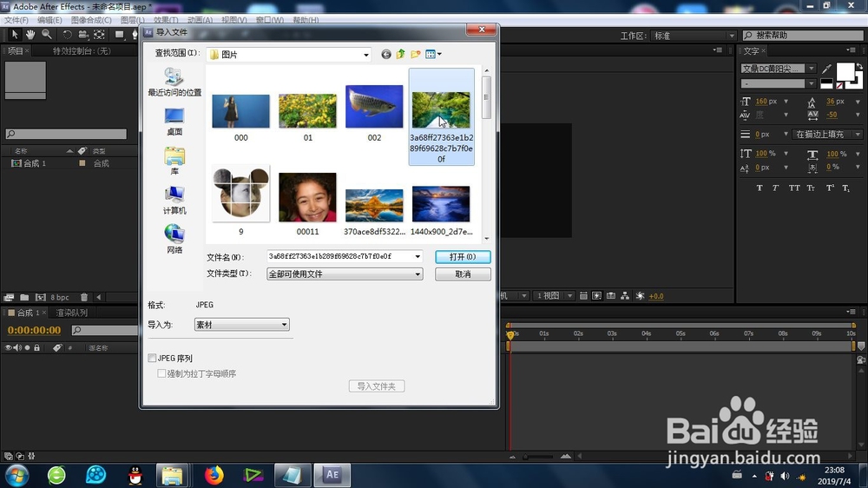Click the Windows Start button
Image resolution: width=868 pixels, height=488 pixels.
pos(16,475)
